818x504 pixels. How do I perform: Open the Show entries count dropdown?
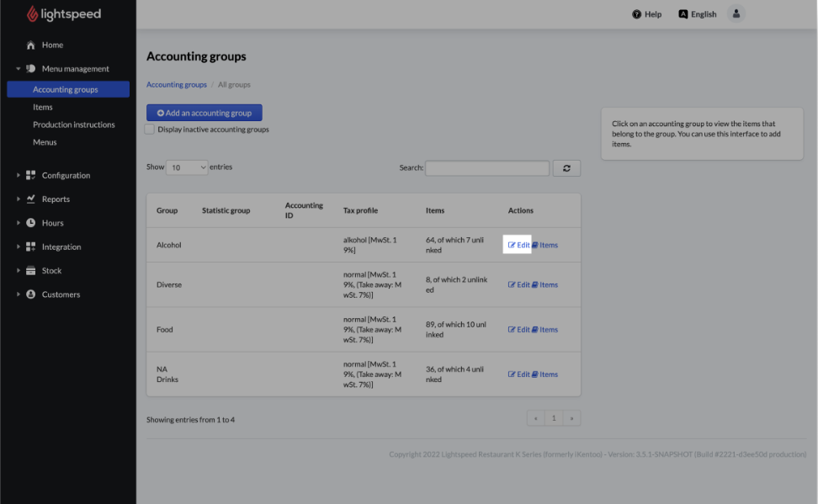tap(187, 167)
